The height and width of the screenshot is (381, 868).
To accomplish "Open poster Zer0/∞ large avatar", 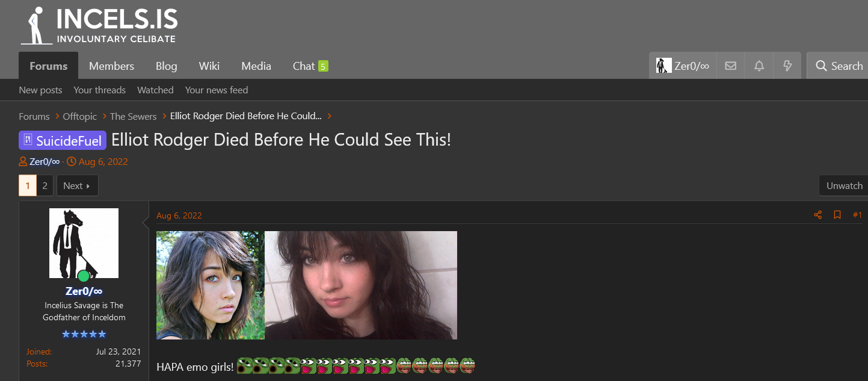I will click(x=84, y=243).
